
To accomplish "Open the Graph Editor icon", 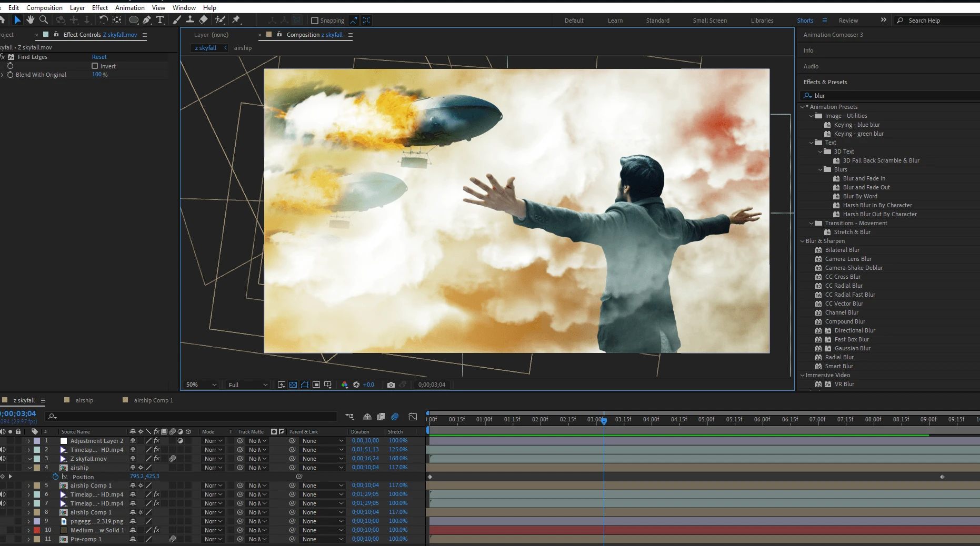I will point(413,417).
